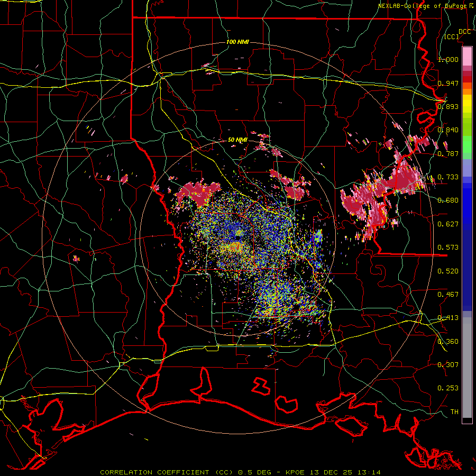This screenshot has height=476, width=476.
Task: Click the 0.307 scale value
Action: click(448, 365)
